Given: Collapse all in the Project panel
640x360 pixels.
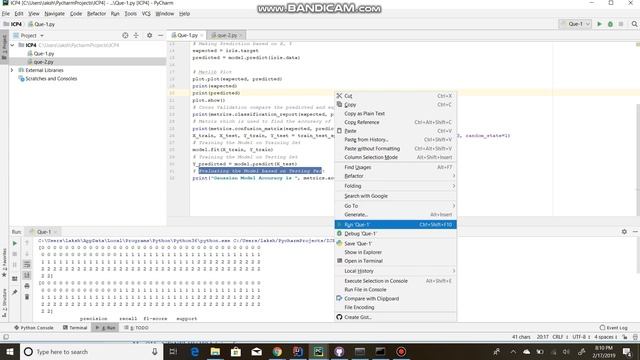Looking at the screenshot, I should 136,36.
